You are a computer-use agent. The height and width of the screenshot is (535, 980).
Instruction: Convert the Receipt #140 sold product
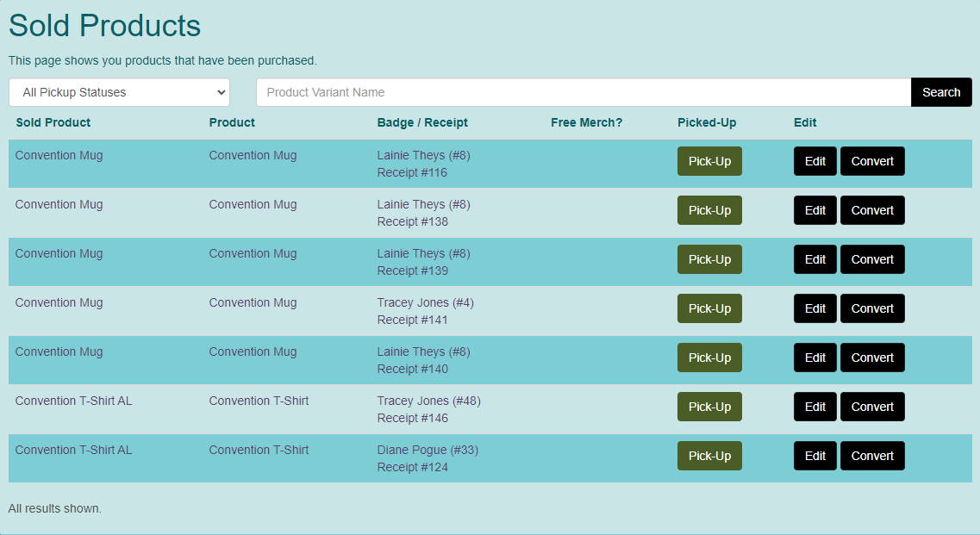click(872, 358)
